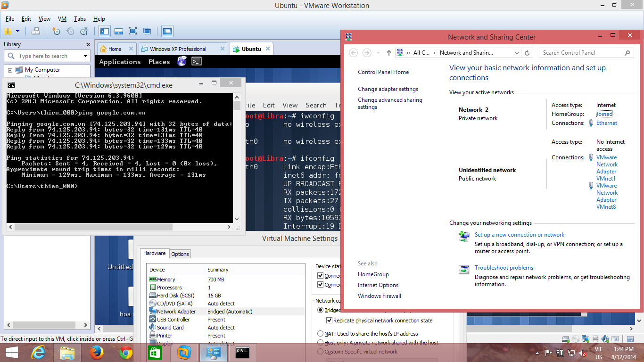
Task: Enter full screen mode from toolbar
Action: 133,31
